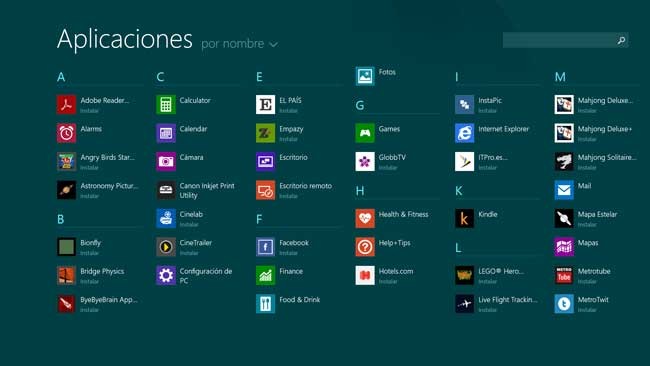
Task: Select the letter M group header
Action: coord(560,77)
